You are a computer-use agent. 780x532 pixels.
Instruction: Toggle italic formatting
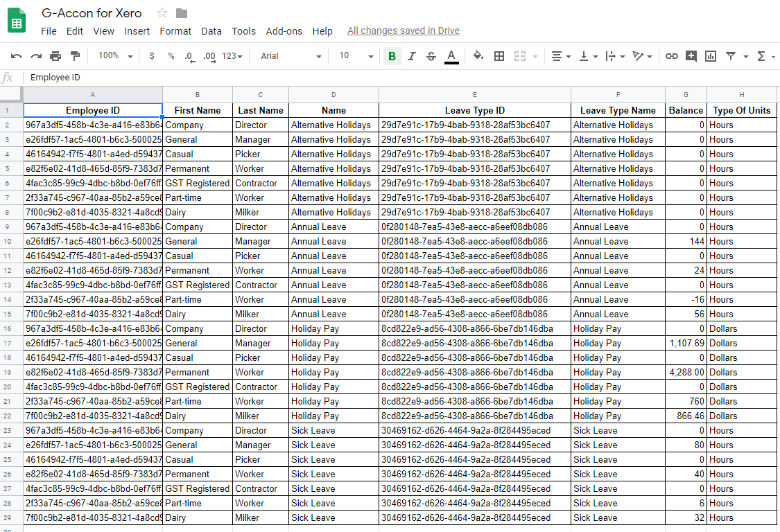coord(411,56)
